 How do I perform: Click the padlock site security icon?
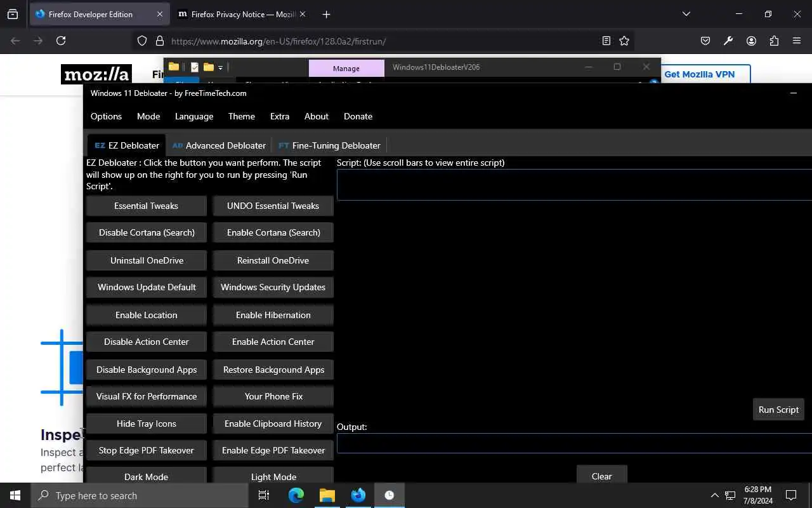(x=159, y=41)
